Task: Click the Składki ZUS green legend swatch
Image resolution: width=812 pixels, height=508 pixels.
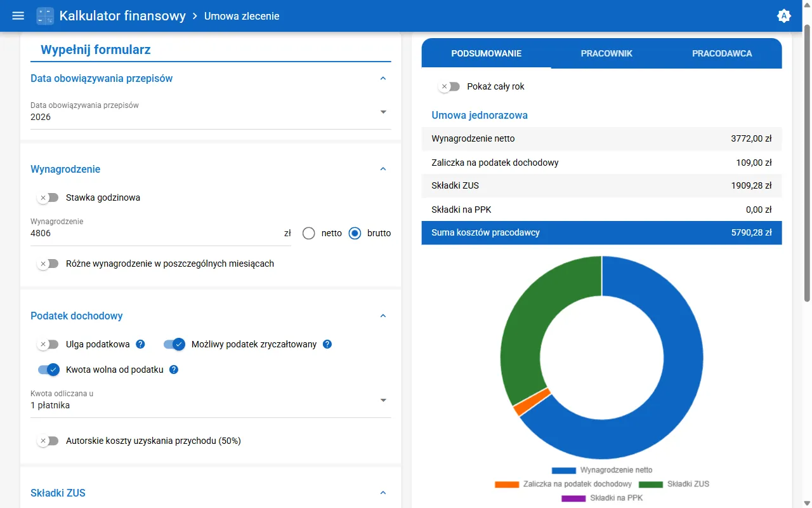Action: (x=650, y=485)
